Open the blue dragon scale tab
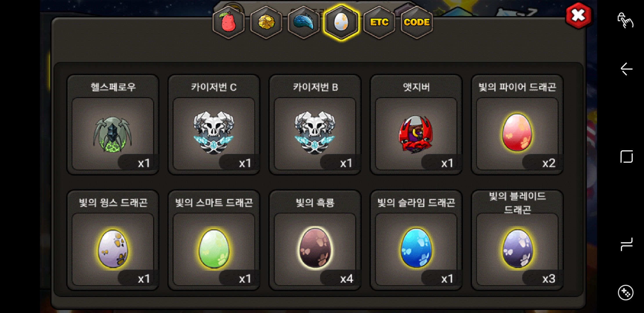The image size is (644, 313). click(x=303, y=22)
